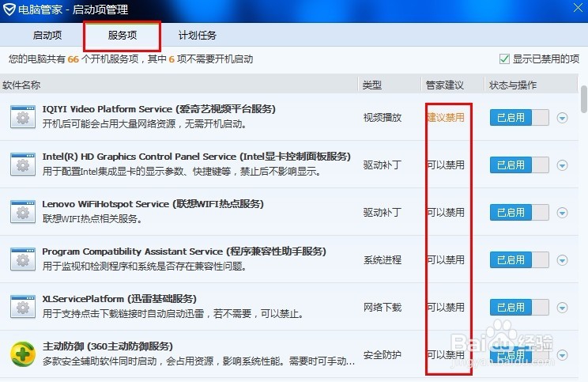
Task: Select Program Compatibility Assistant Service title
Action: tap(183, 251)
